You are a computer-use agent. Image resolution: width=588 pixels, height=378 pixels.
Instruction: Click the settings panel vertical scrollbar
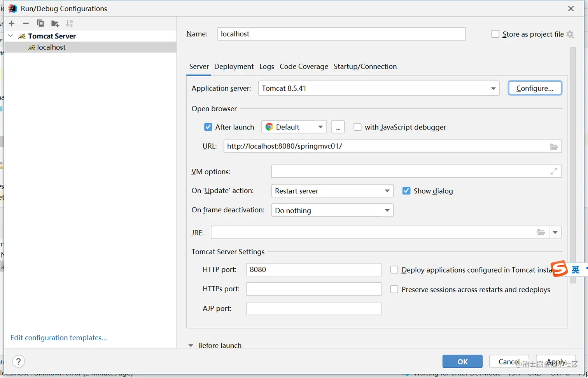[572, 165]
